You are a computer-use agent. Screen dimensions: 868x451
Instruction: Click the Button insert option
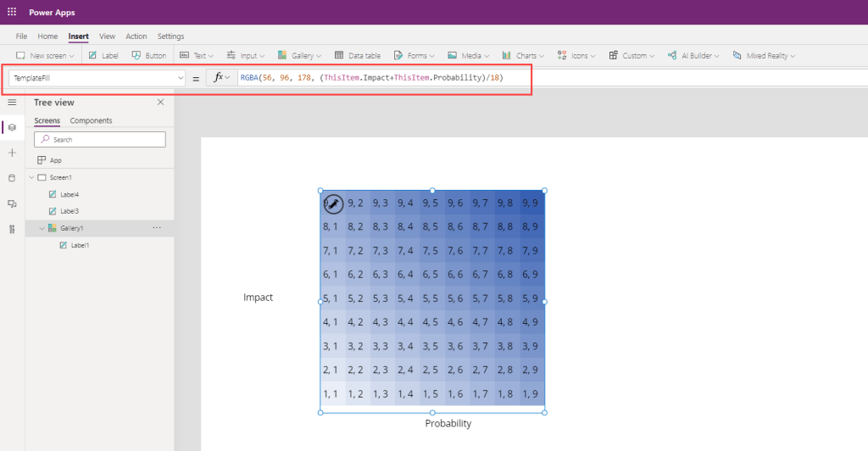pyautogui.click(x=149, y=56)
